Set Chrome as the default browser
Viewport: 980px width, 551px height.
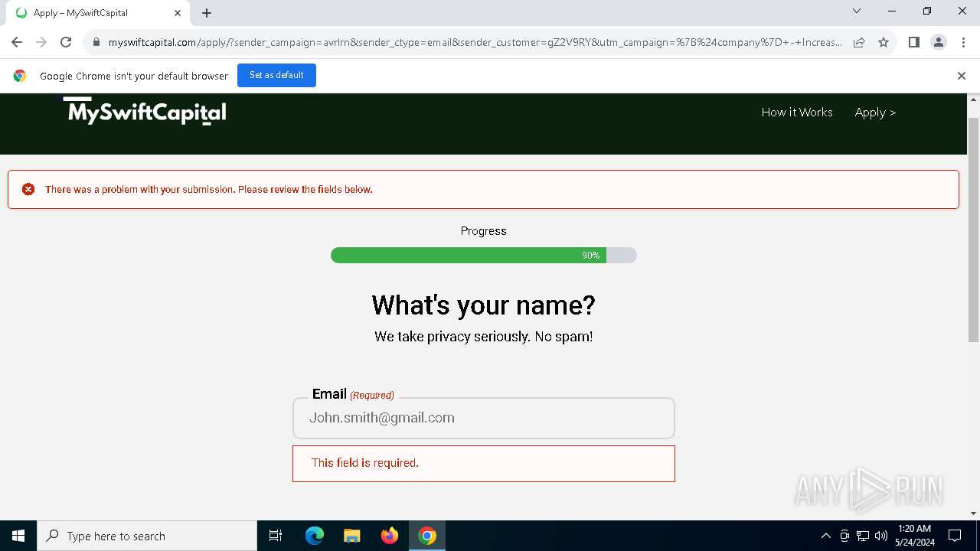(x=276, y=76)
